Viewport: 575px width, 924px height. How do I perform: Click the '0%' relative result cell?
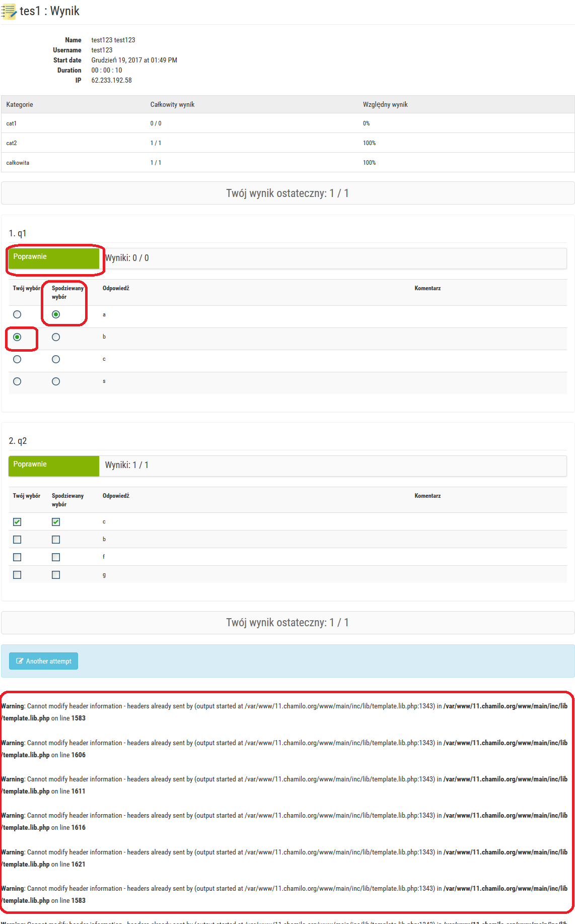(366, 123)
